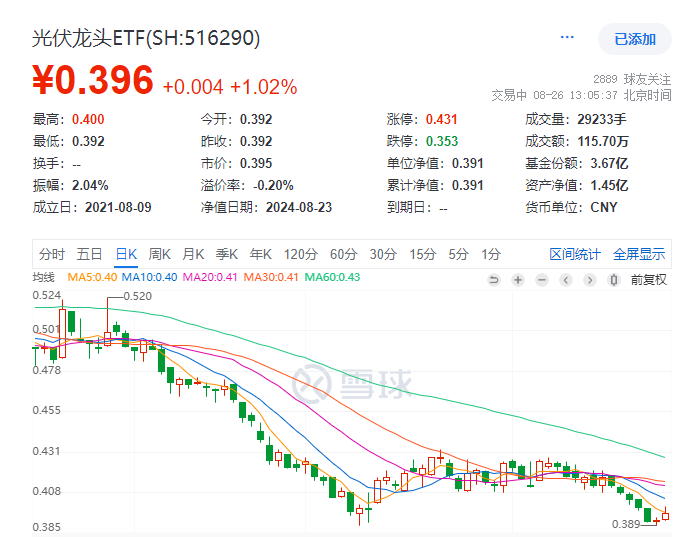Viewport: 688px width, 537px height.
Task: Open 区间统计 range statistics
Action: click(x=575, y=254)
